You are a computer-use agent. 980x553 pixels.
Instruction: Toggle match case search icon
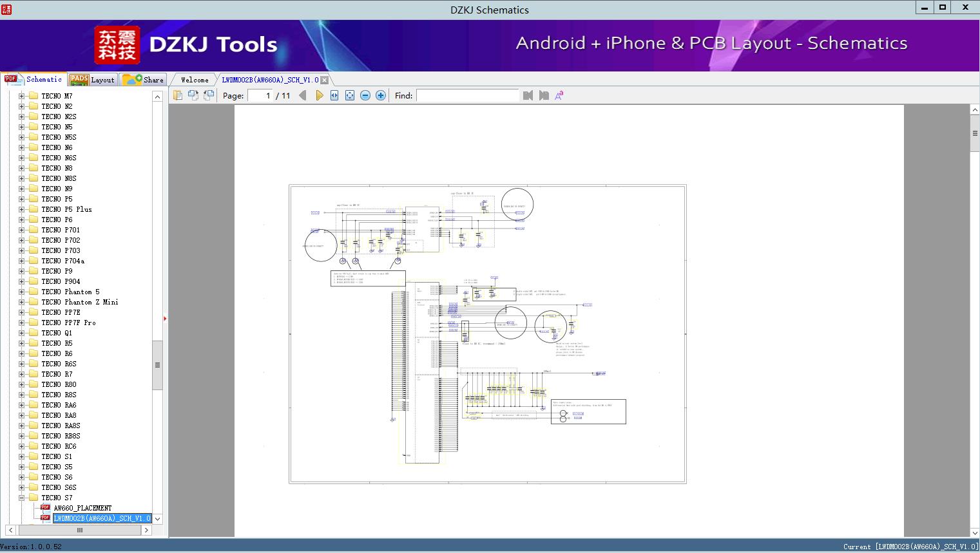[x=559, y=95]
